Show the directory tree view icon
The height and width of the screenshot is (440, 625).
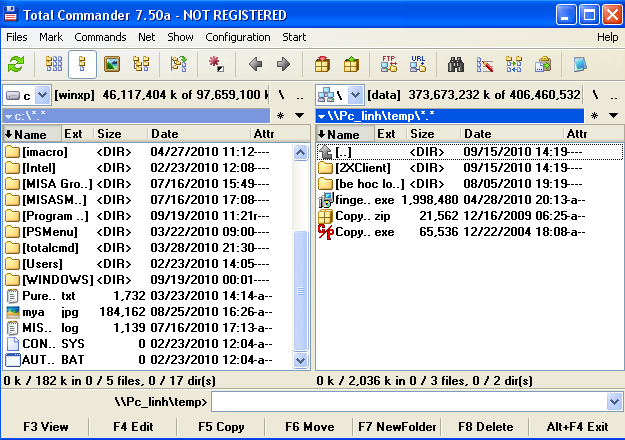point(141,64)
